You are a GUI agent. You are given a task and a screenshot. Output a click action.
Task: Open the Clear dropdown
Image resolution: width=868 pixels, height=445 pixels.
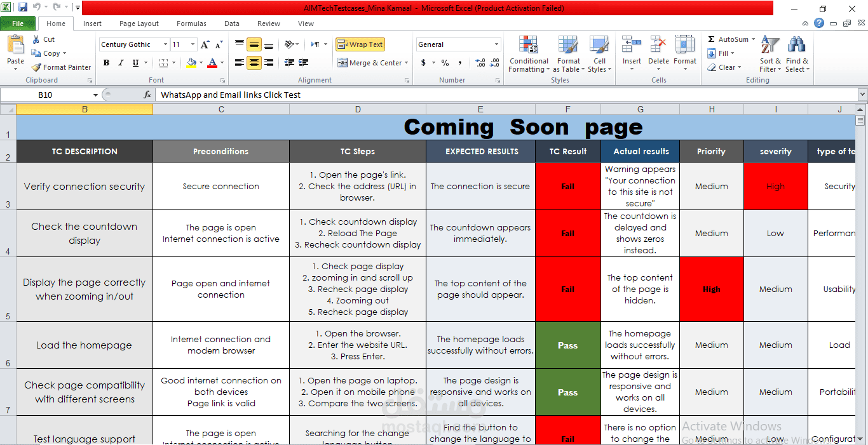[x=724, y=67]
